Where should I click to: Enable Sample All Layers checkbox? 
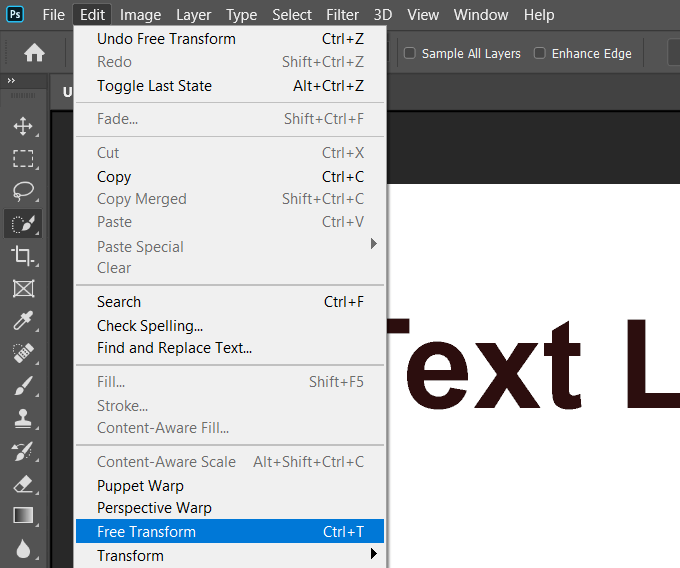point(410,53)
